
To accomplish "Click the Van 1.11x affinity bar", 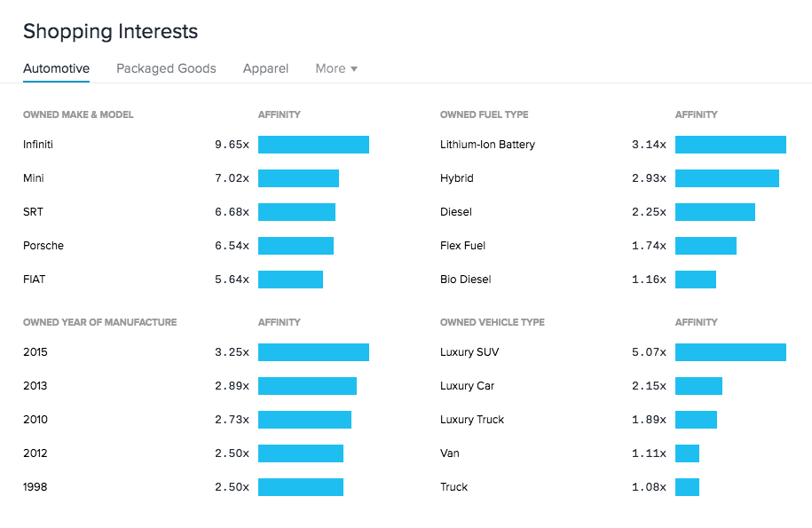I will 687,453.
